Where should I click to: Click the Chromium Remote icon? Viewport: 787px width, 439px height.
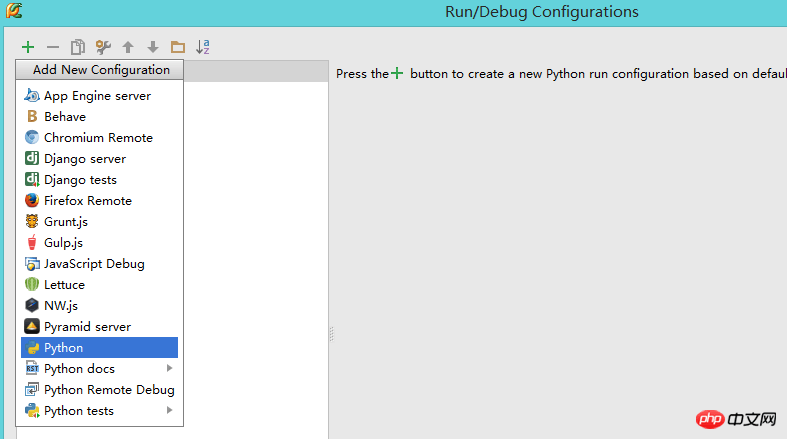pos(32,137)
